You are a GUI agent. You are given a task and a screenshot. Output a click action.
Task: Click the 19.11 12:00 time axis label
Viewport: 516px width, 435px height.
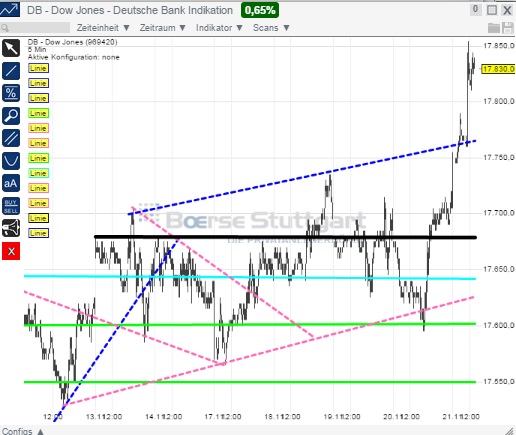pos(342,417)
